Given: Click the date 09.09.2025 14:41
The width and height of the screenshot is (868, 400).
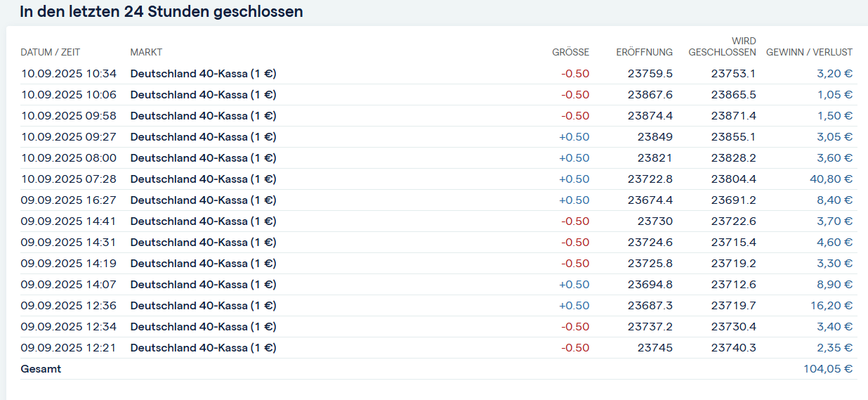Looking at the screenshot, I should 69,221.
